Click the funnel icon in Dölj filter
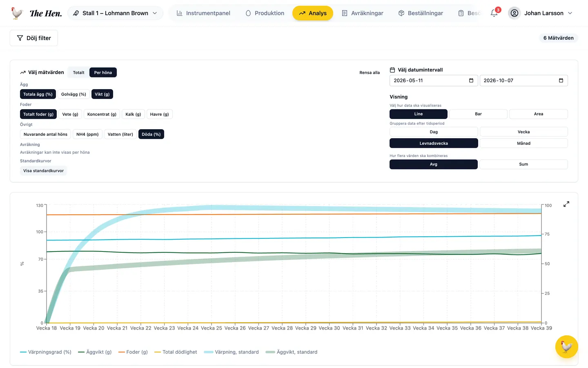588x368 pixels. tap(20, 38)
